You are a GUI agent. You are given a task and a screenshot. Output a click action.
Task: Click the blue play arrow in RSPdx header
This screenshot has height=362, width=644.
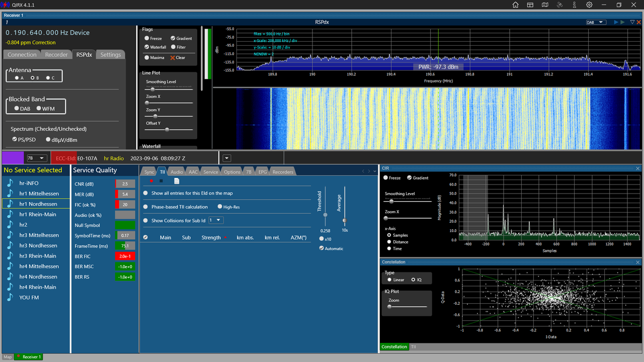coord(616,22)
